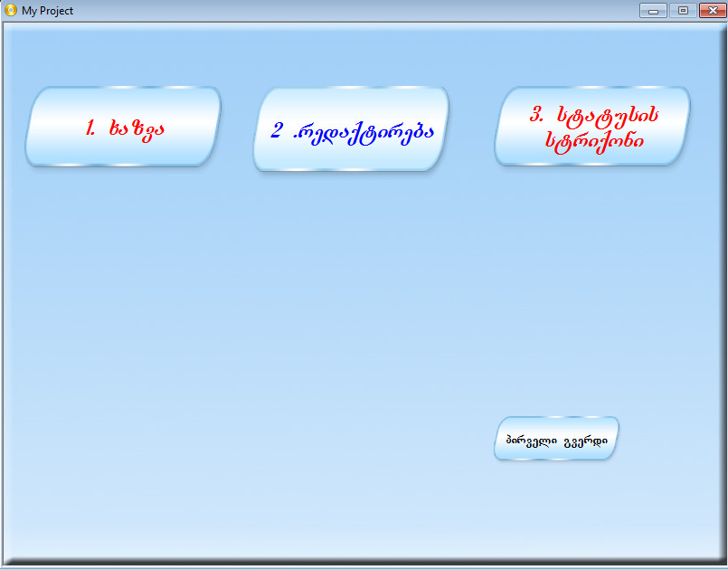This screenshot has width=728, height=569.
Task: Maximize the My Project window
Action: [x=683, y=10]
